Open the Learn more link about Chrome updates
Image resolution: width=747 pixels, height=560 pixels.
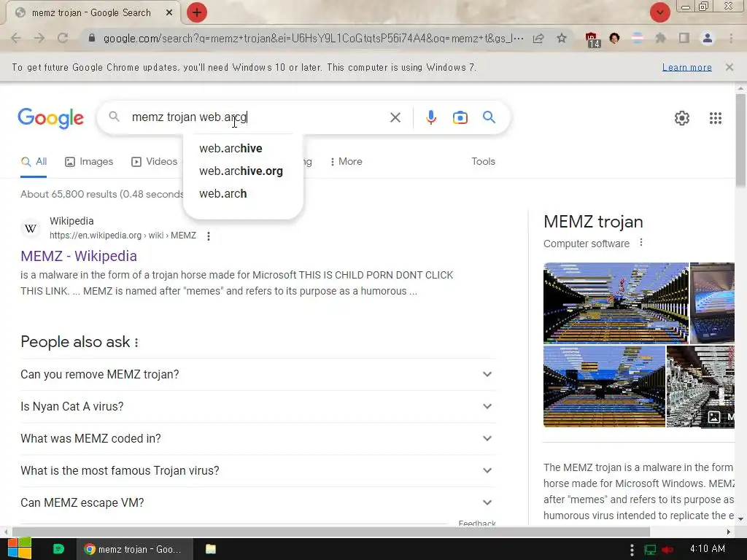[x=687, y=67]
